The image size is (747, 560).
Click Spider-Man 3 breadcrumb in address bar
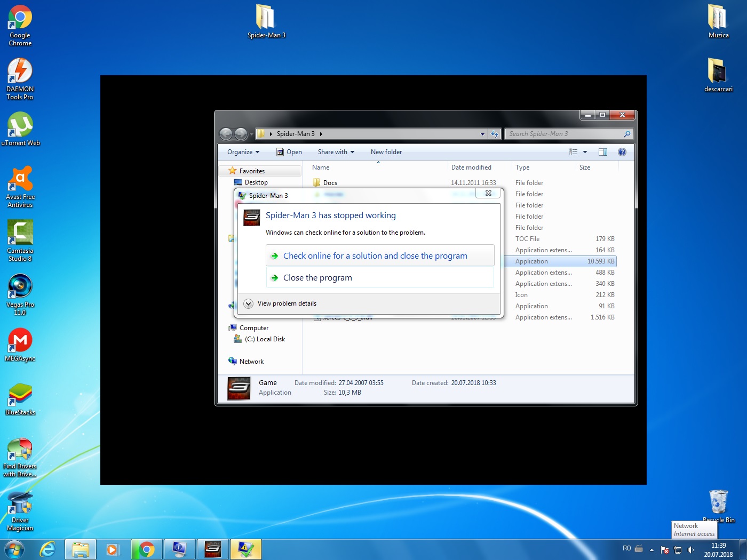tap(296, 134)
